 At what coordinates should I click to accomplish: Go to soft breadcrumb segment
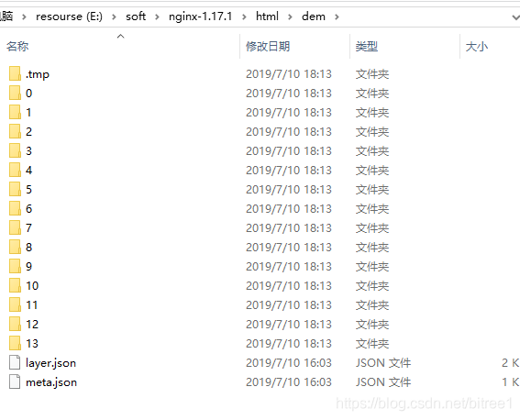(136, 17)
